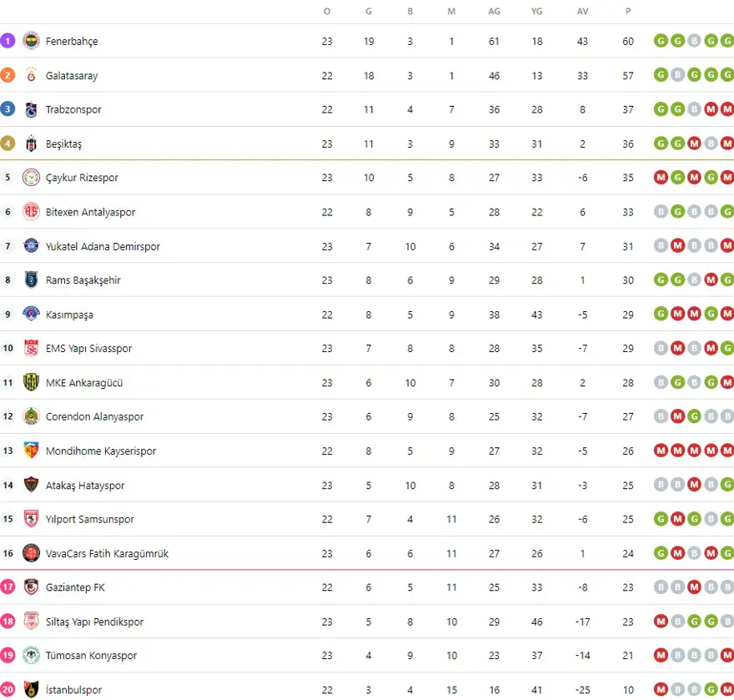Screen dimensions: 734x700
Task: Click the Kasımpaşa team logo
Action: (x=31, y=315)
